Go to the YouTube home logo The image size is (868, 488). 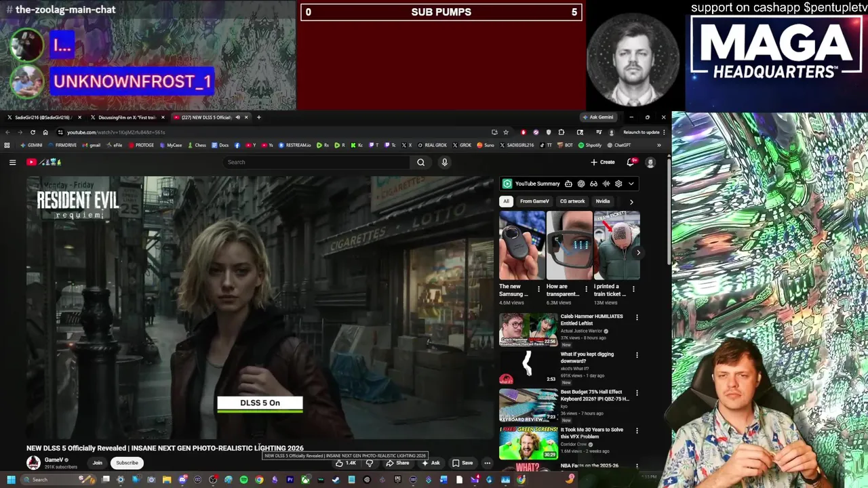[x=44, y=162]
